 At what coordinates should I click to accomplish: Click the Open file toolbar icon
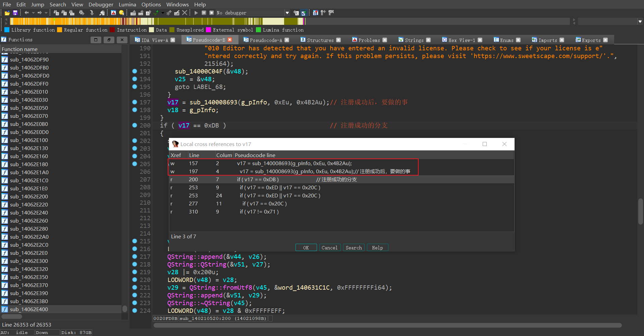coord(7,13)
